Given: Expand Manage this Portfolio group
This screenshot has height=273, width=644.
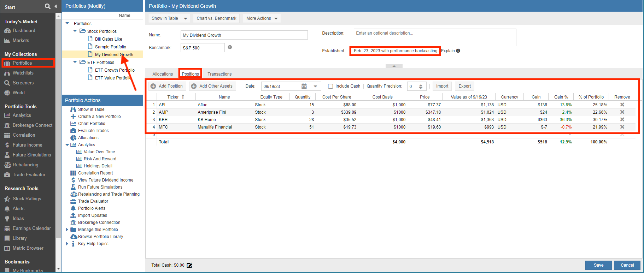Looking at the screenshot, I should (67, 230).
